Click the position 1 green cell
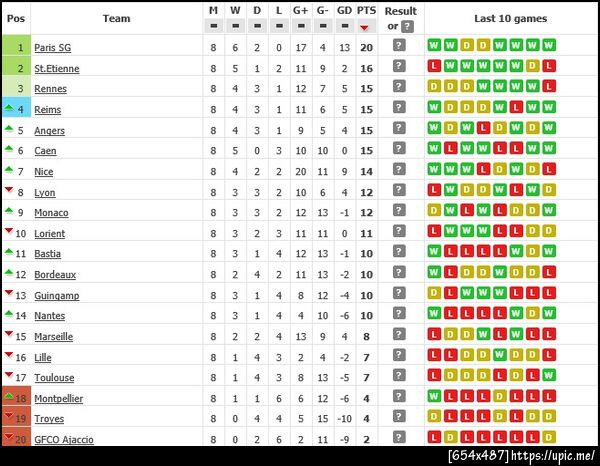 (x=16, y=47)
